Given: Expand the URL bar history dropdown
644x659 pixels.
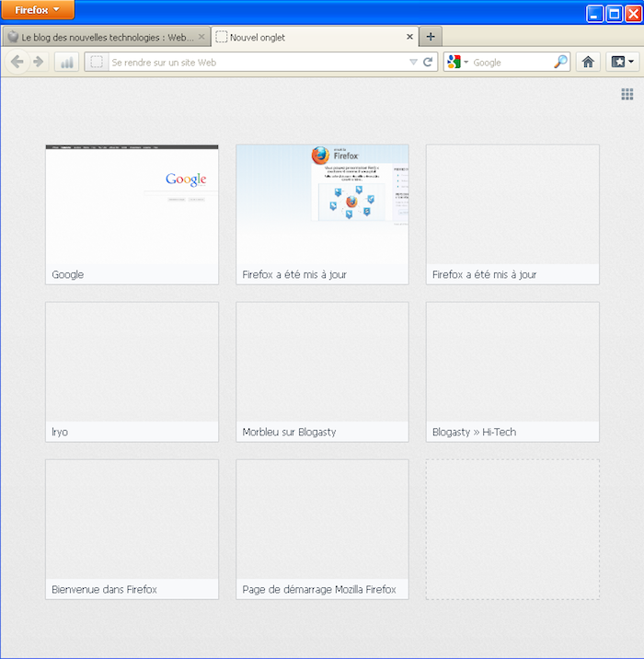Looking at the screenshot, I should point(413,62).
